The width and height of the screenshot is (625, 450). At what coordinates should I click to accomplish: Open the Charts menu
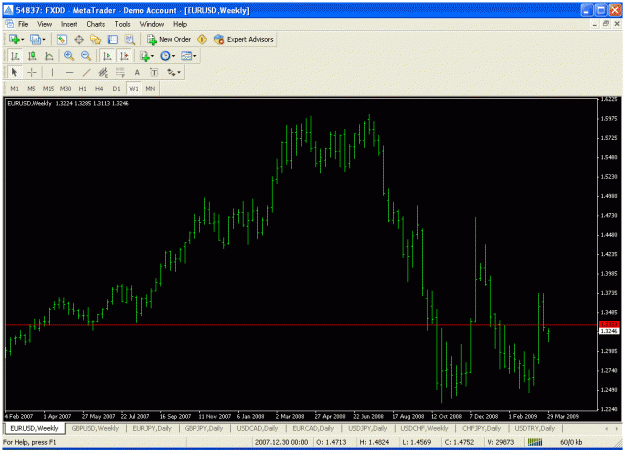(x=96, y=24)
